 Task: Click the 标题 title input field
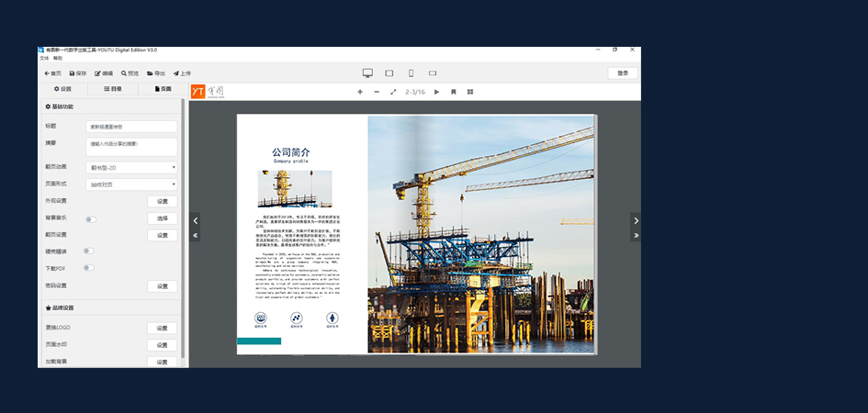click(131, 127)
